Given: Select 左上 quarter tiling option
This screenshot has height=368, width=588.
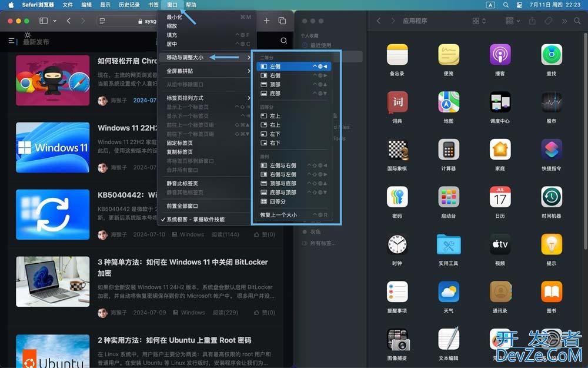Looking at the screenshot, I should click(x=293, y=116).
